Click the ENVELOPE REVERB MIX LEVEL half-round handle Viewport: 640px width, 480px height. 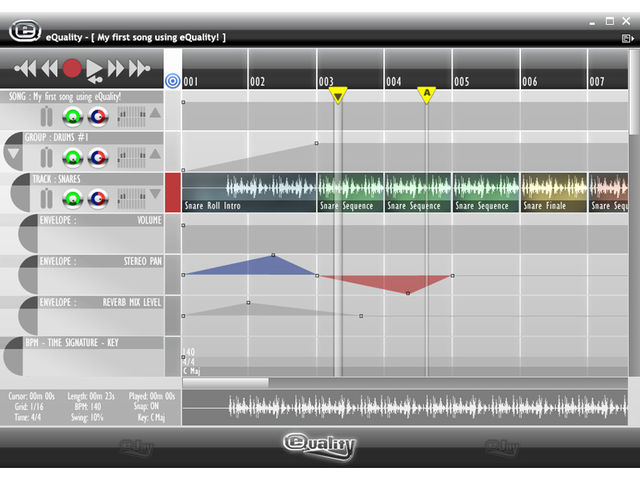(28, 316)
